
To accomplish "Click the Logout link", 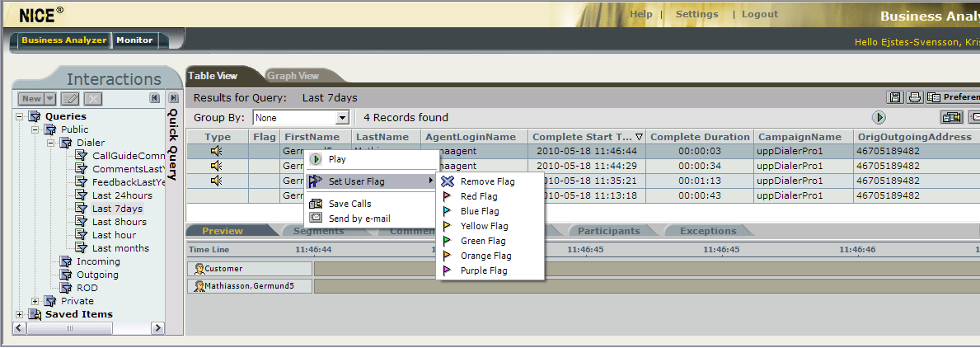I will click(x=759, y=14).
